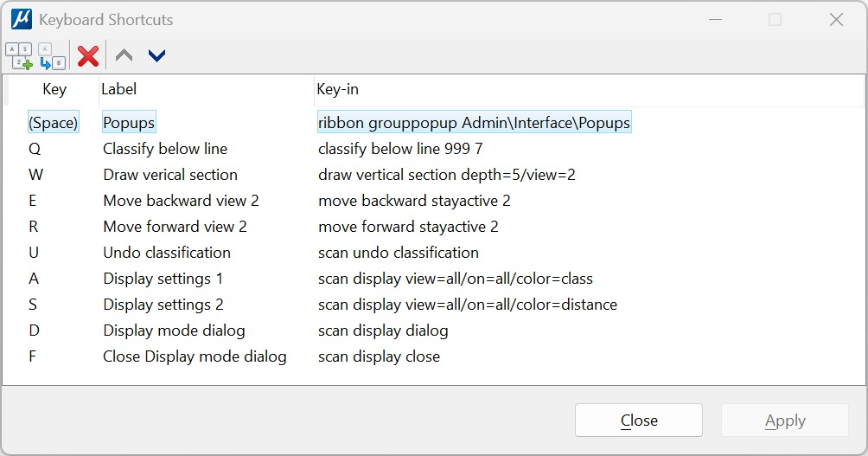
Task: Edit the Popups label cell
Action: coord(129,123)
